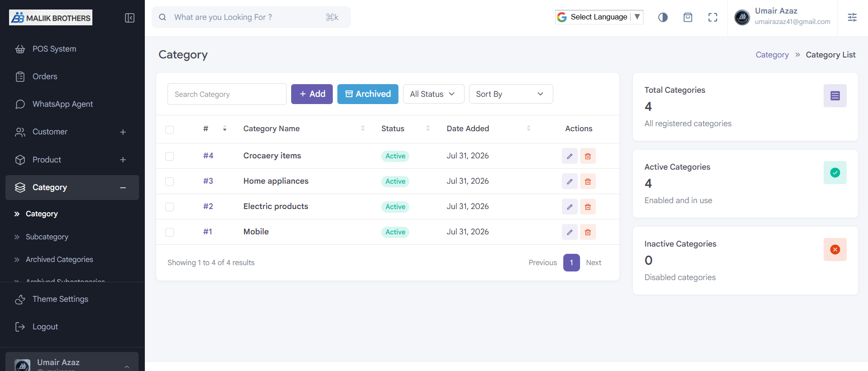The image size is (868, 371).
Task: Click the global search bar
Action: tap(251, 17)
